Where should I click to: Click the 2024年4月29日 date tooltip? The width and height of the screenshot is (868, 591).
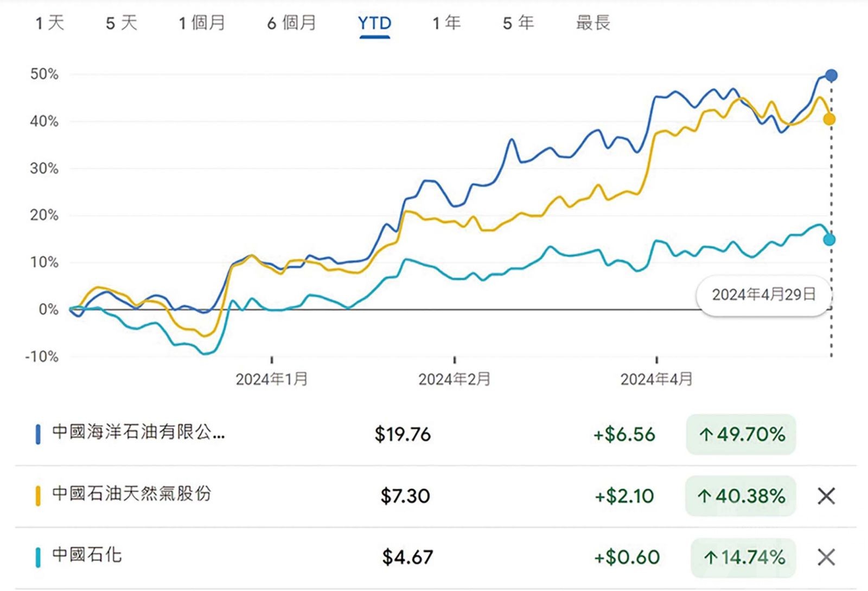pyautogui.click(x=764, y=295)
